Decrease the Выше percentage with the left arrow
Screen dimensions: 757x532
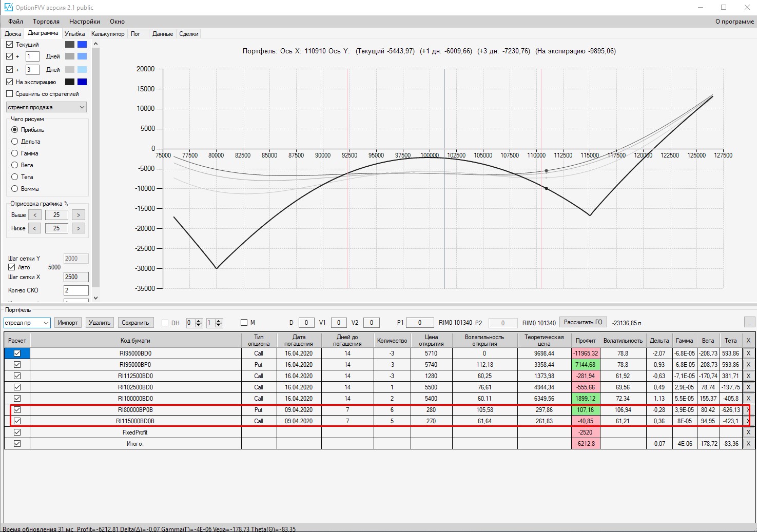pyautogui.click(x=35, y=215)
